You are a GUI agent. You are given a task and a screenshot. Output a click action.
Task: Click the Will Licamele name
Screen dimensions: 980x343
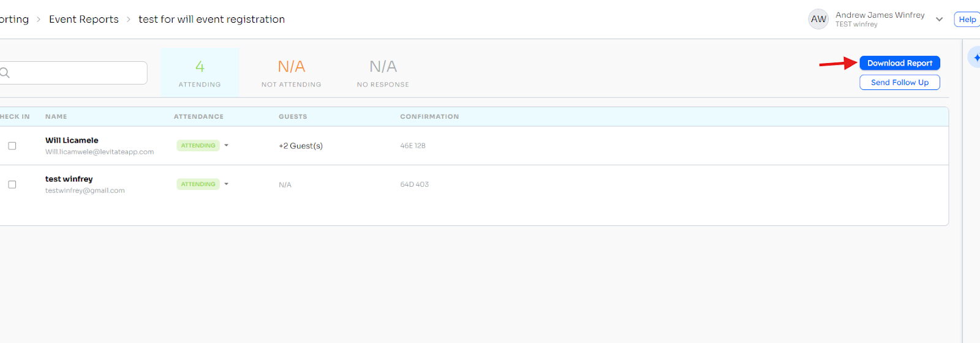(72, 140)
